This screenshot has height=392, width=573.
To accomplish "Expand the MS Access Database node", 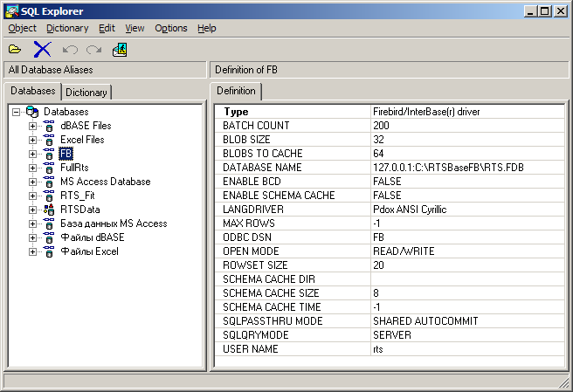I will 32,182.
